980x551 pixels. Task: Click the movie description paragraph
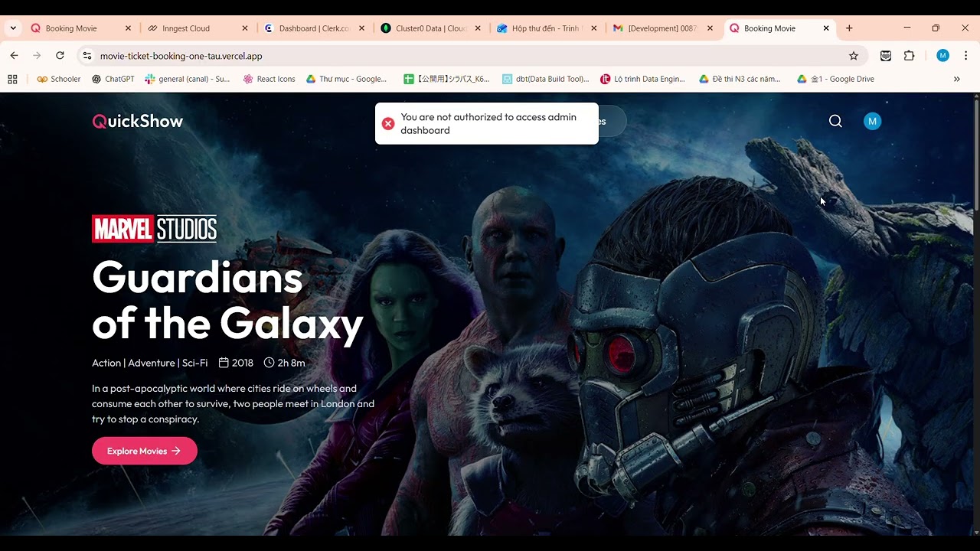234,403
